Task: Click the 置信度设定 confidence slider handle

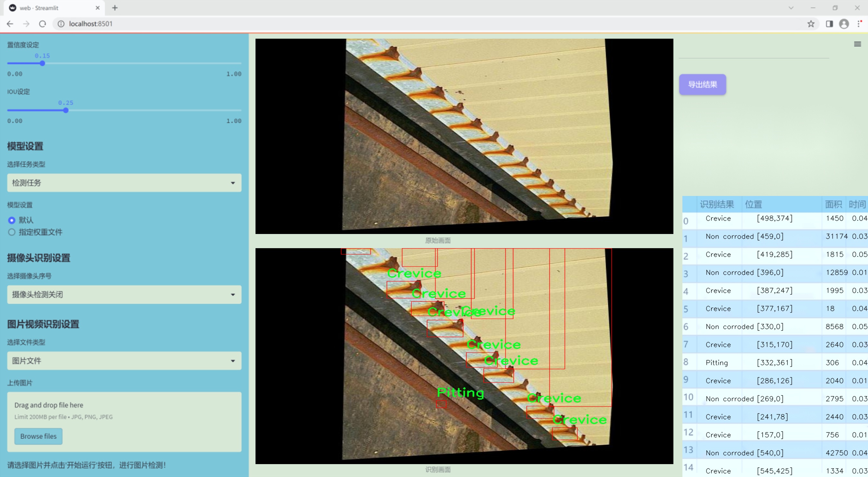Action: point(43,63)
